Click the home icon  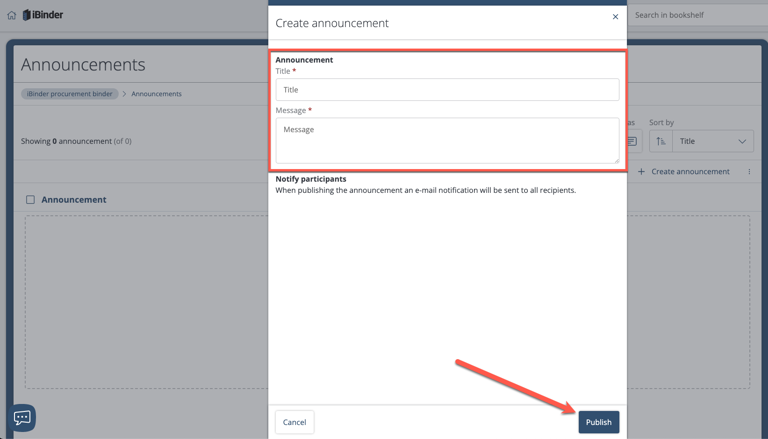pos(11,15)
